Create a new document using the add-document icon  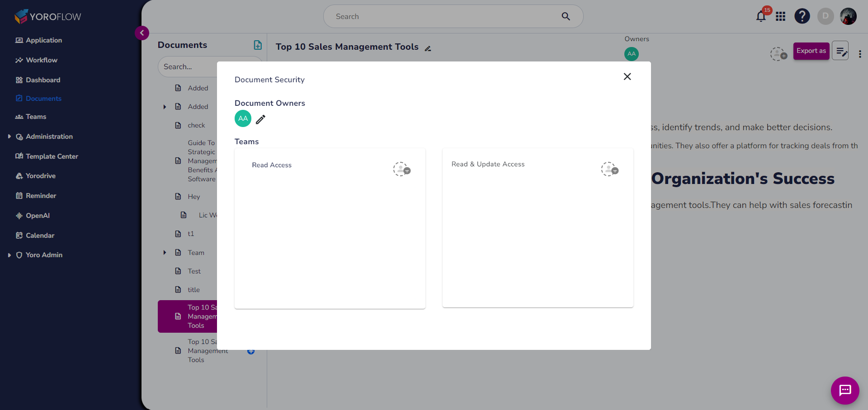tap(258, 45)
